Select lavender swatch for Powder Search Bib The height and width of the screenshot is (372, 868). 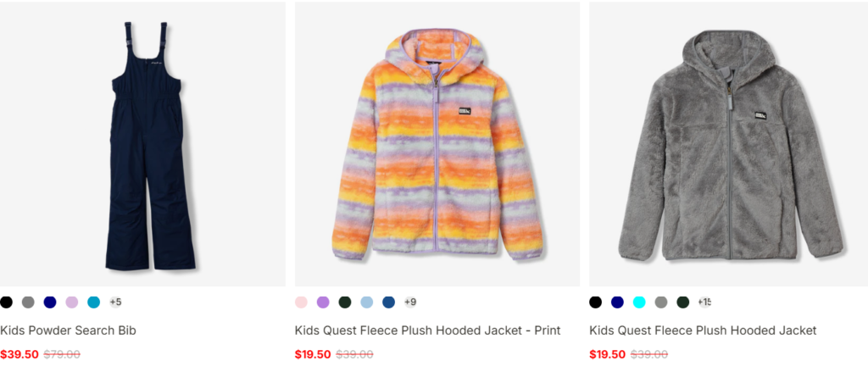[x=72, y=303]
